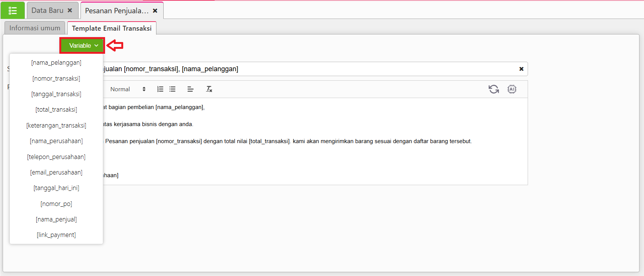Open the green main menu list icon
Screen dimensions: 644x276
[x=12, y=10]
